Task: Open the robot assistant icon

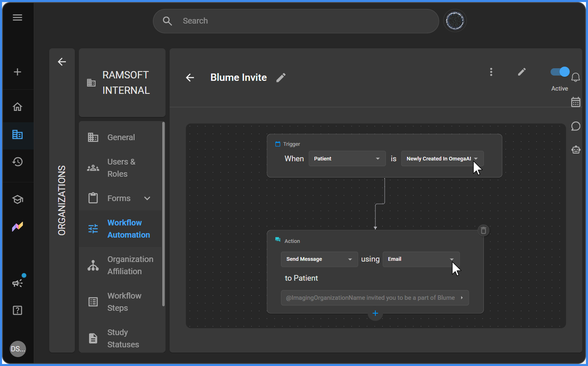Action: (576, 149)
